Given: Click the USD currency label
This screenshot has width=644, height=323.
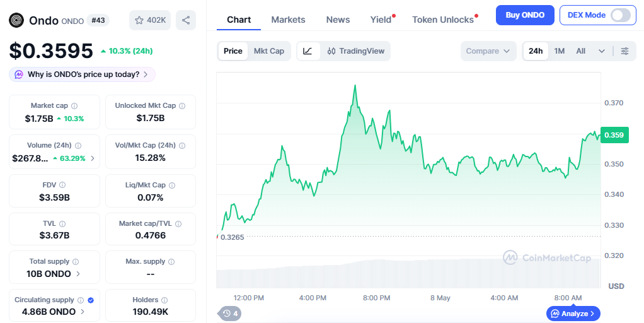Looking at the screenshot, I should click(616, 286).
